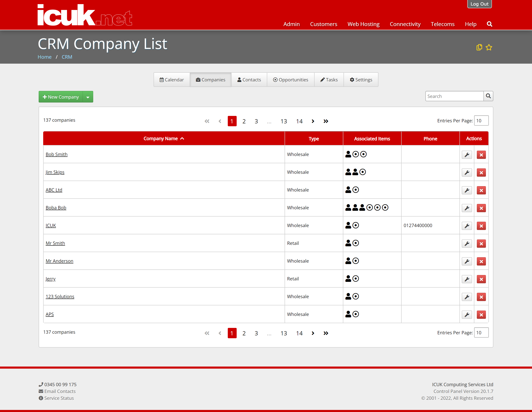Jump to last page using bottom double chevron
The height and width of the screenshot is (412, 532).
326,333
